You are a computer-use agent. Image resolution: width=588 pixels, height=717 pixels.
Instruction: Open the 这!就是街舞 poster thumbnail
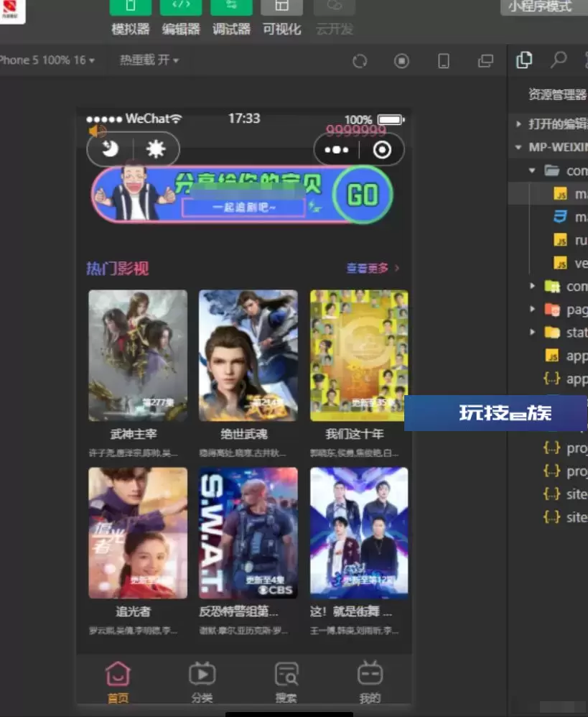point(359,532)
